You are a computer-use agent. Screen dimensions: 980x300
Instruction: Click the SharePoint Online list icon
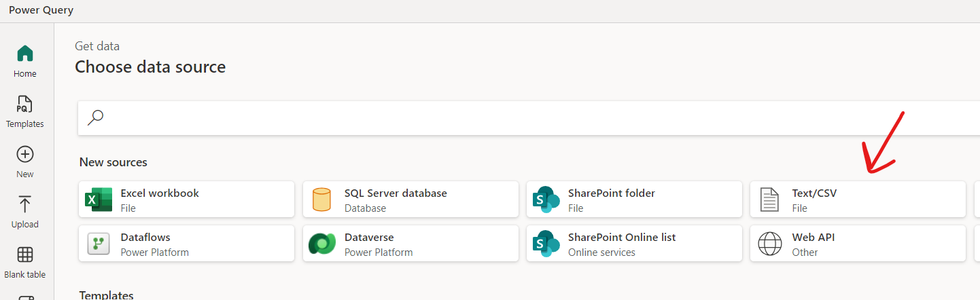point(546,244)
